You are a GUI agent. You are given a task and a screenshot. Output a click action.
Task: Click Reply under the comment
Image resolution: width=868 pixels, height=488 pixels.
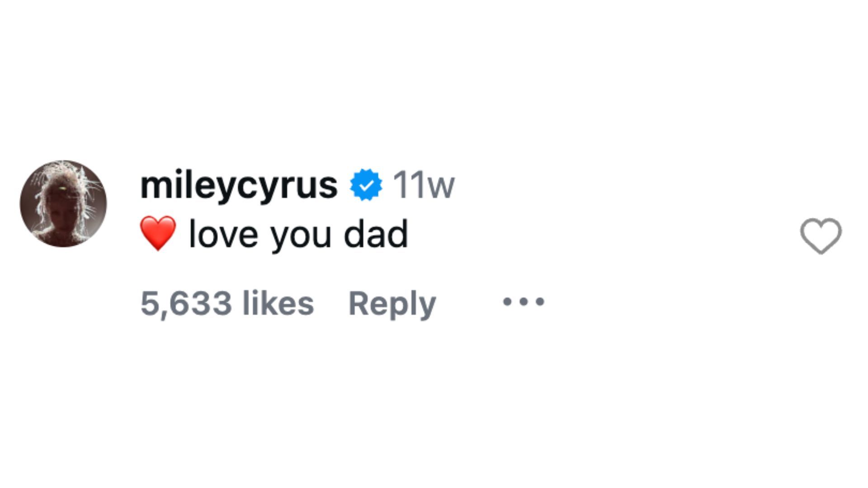click(x=392, y=303)
